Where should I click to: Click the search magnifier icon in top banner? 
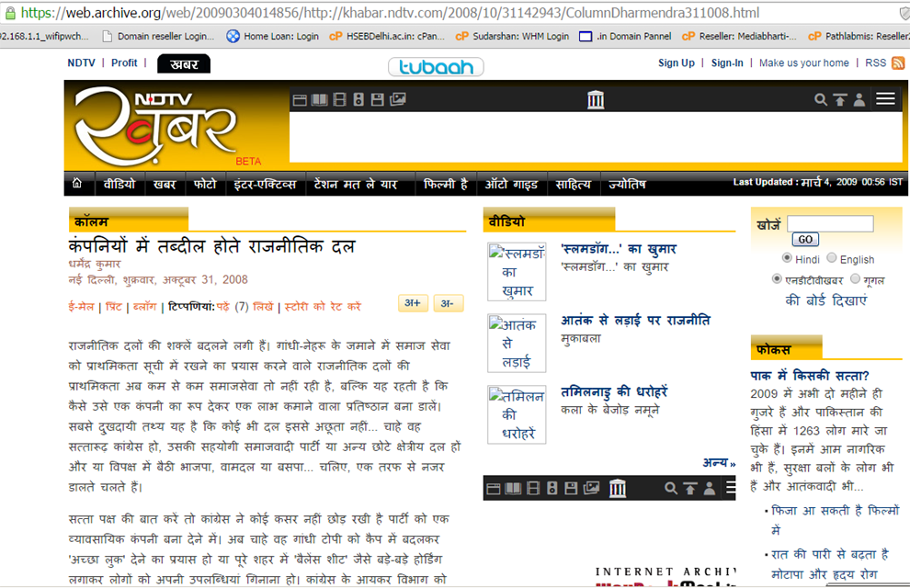821,99
